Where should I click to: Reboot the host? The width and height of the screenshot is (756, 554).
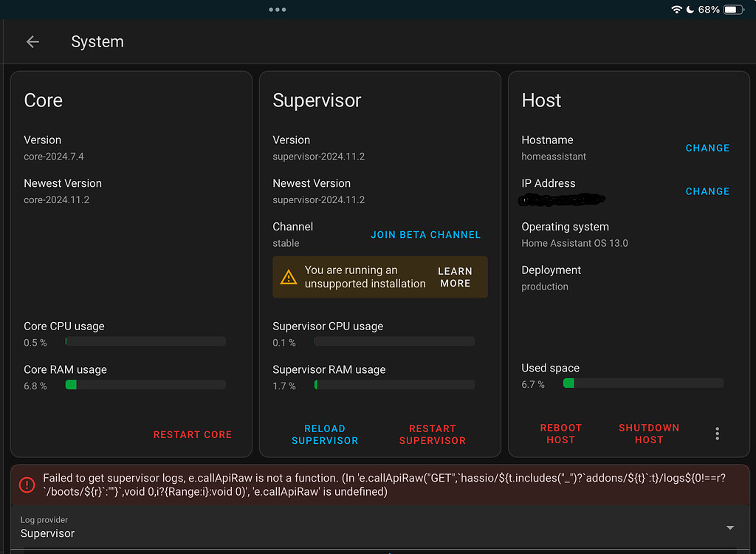(561, 434)
